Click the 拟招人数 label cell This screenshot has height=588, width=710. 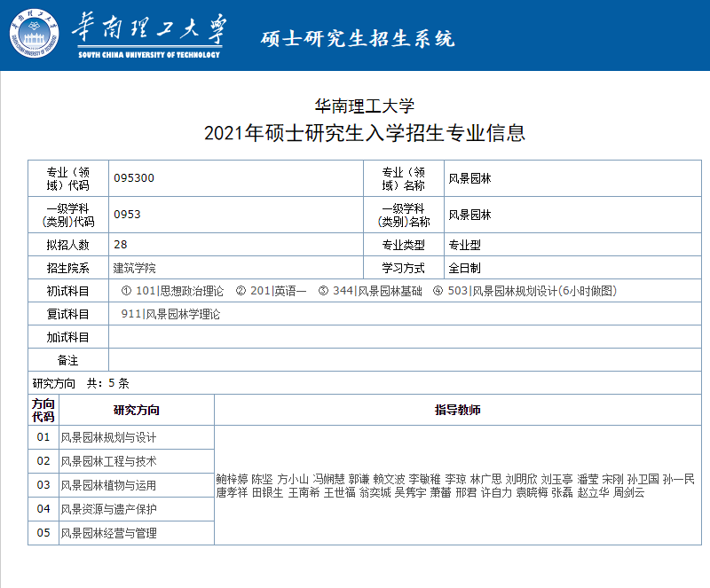[68, 245]
